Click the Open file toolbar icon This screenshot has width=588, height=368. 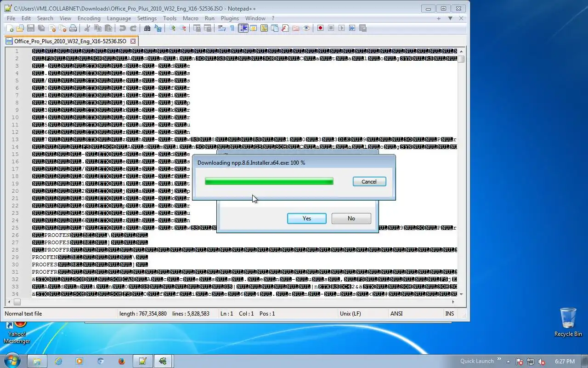tap(20, 28)
